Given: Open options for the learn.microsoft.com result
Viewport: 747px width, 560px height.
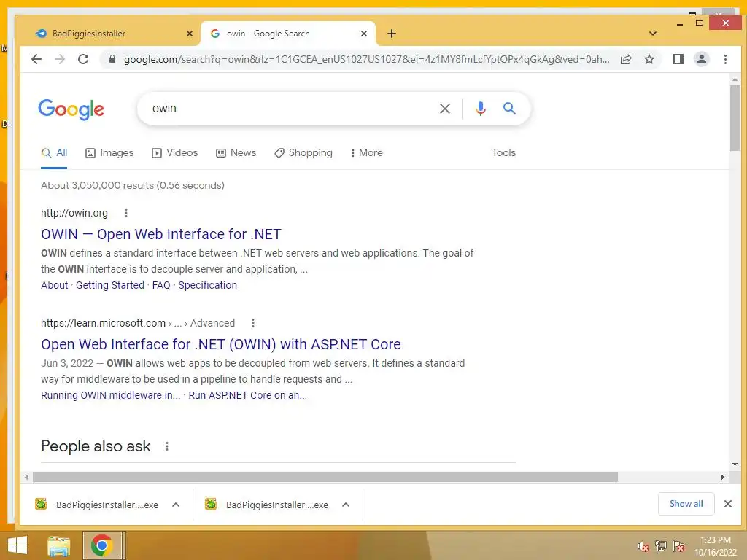Looking at the screenshot, I should click(x=253, y=323).
